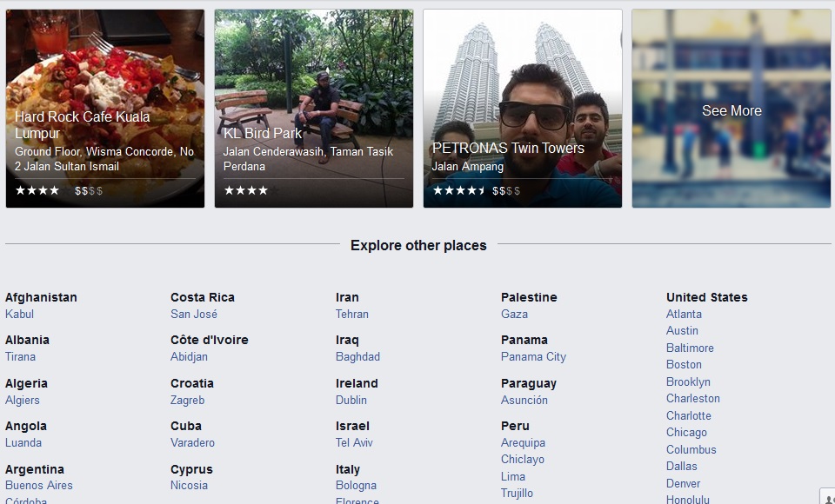This screenshot has height=504, width=835.
Task: Open the KL Bird Park place card
Action: (314, 109)
